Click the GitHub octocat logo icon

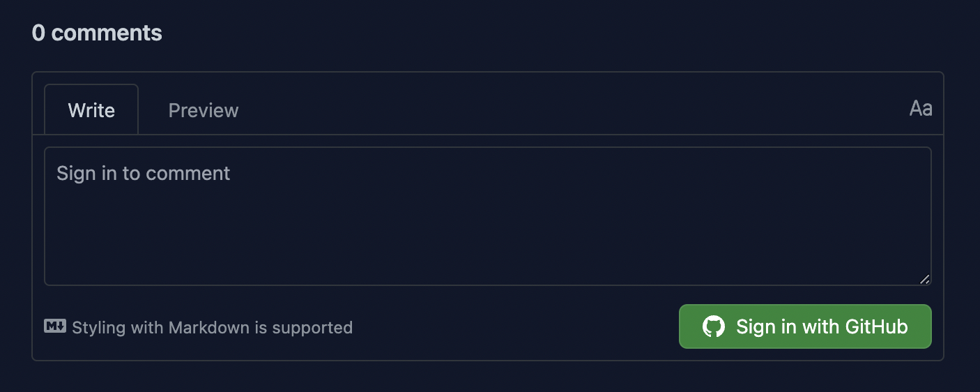(x=713, y=326)
